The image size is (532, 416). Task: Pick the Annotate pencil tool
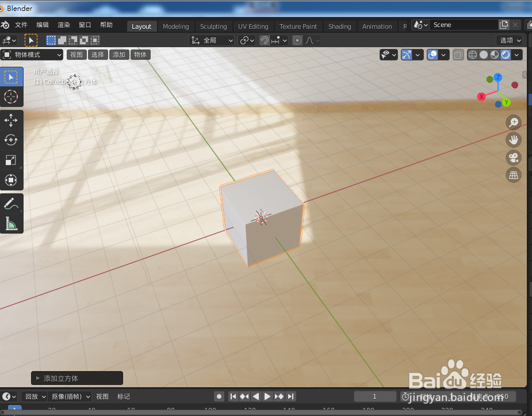(12, 204)
